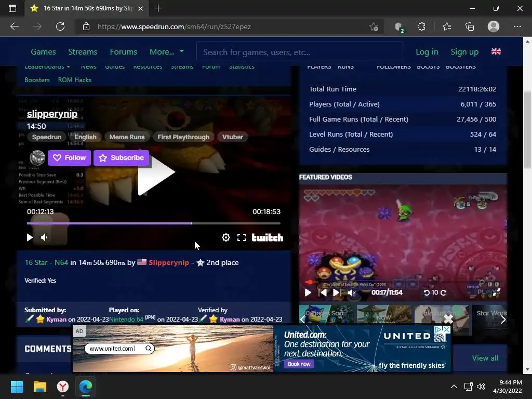The image size is (532, 399).
Task: Show next featured video thumbnails arrow
Action: (x=503, y=320)
